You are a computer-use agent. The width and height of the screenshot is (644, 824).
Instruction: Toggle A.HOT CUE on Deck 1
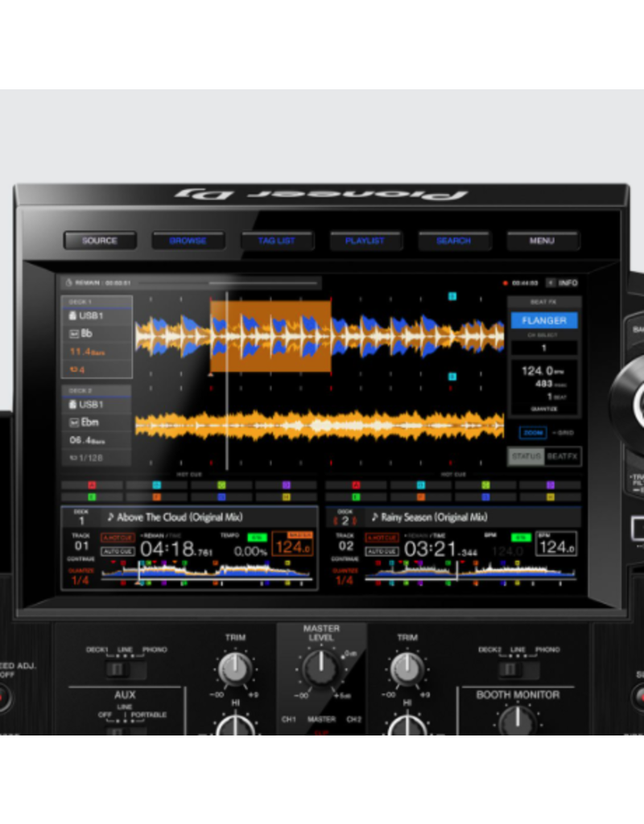118,538
